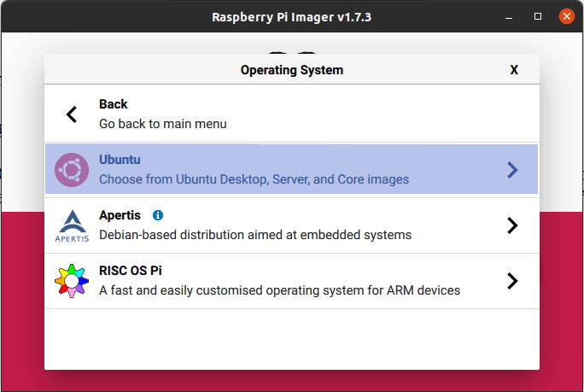Click the Ubuntu logo icon
Image resolution: width=584 pixels, height=392 pixels.
(x=72, y=170)
